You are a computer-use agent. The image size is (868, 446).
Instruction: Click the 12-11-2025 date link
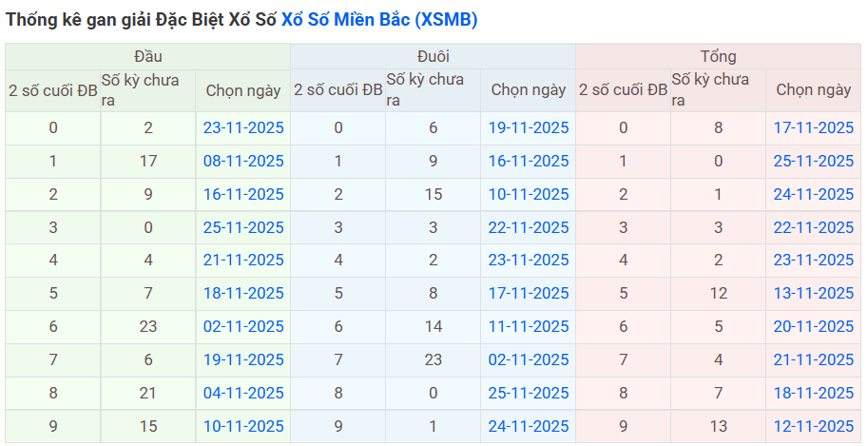pyautogui.click(x=813, y=426)
